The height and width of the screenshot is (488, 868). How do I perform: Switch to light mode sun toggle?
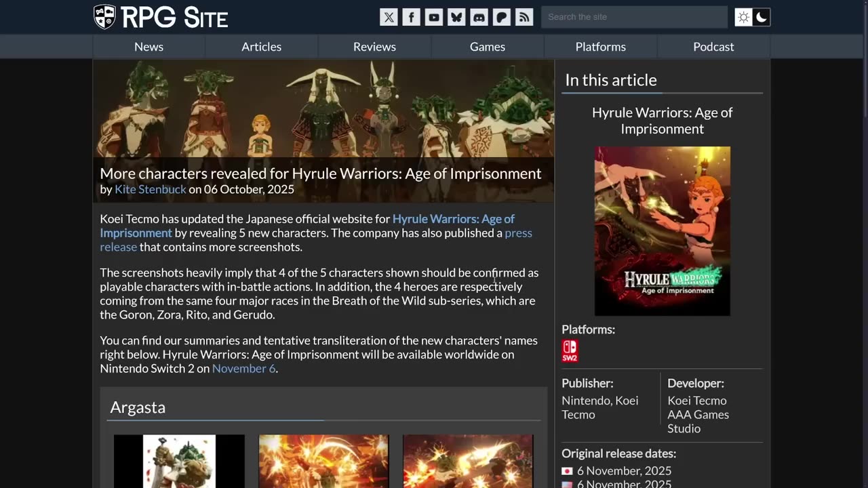744,17
